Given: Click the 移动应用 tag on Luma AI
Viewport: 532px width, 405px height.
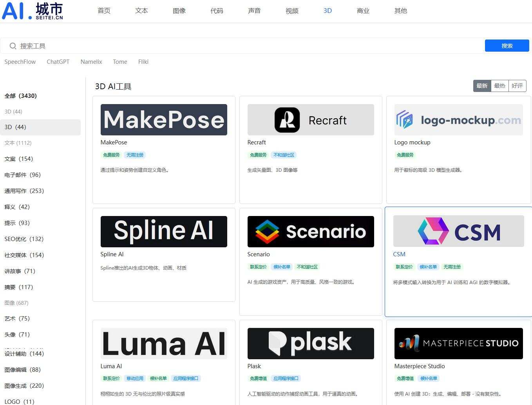Looking at the screenshot, I should coord(135,378).
